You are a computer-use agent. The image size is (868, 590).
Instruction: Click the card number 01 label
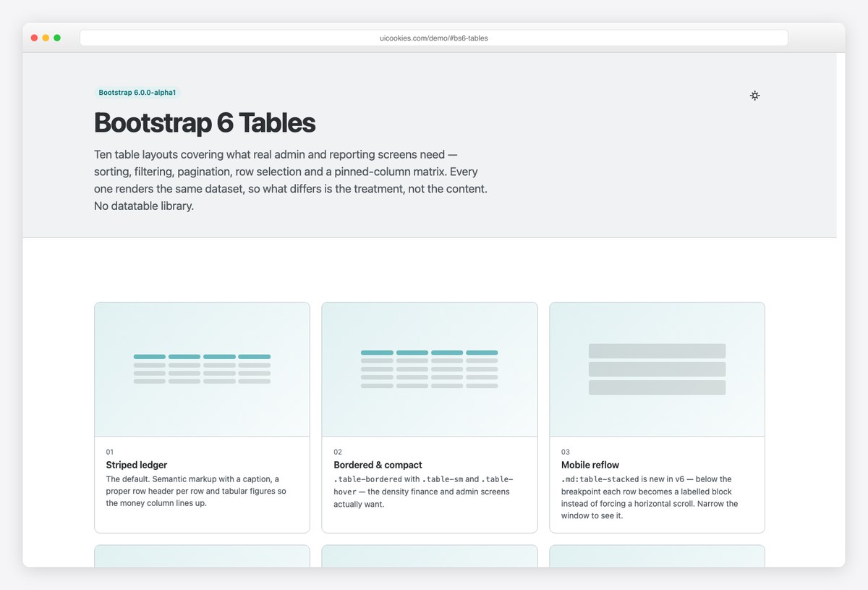click(x=110, y=452)
